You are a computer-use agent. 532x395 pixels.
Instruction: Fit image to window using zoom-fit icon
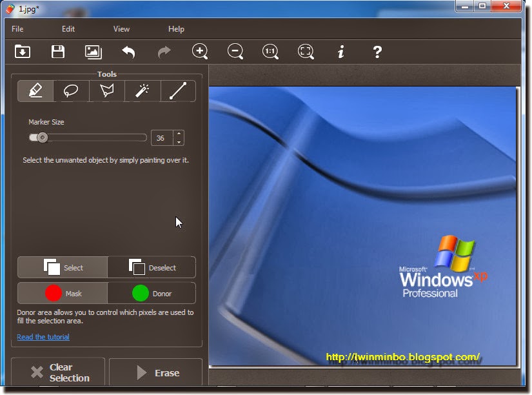[306, 52]
